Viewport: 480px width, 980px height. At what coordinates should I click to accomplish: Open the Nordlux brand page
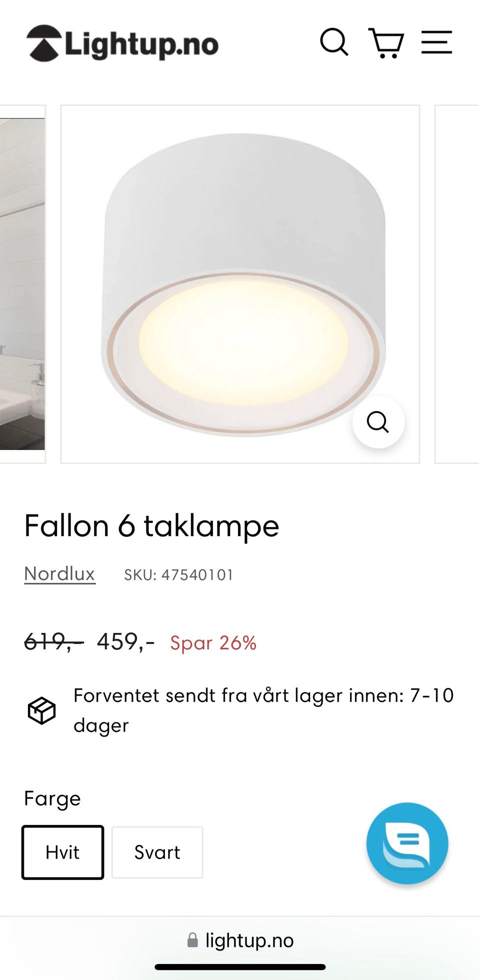(x=59, y=574)
